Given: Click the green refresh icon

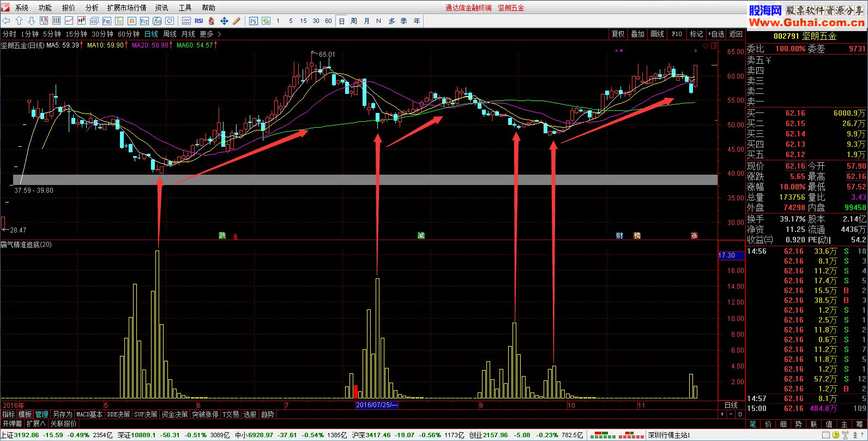Looking at the screenshot, I should pyautogui.click(x=266, y=21).
